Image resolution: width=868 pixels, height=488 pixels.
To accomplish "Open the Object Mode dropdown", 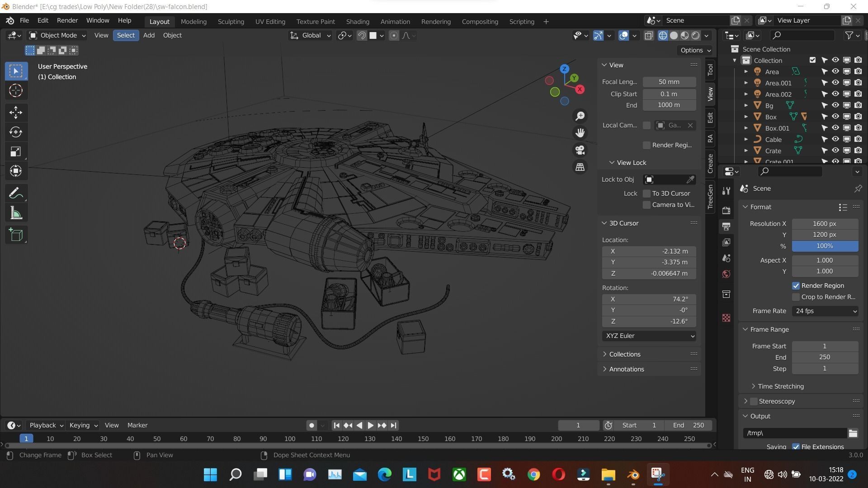I will pos(57,35).
